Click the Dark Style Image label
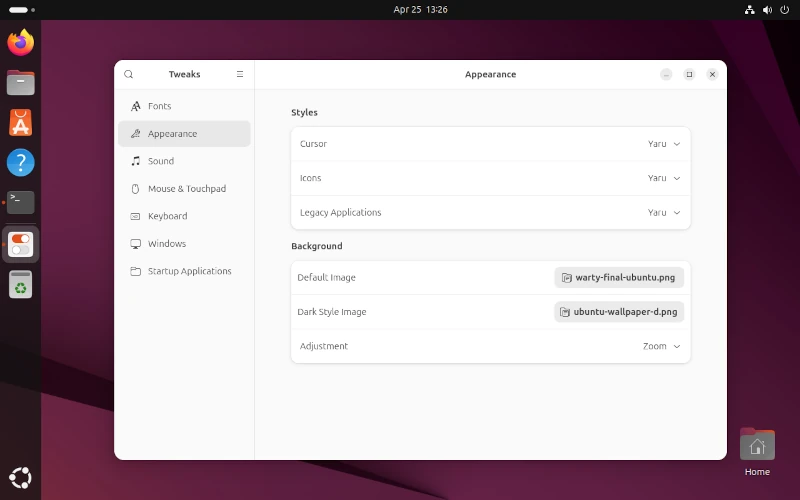Image resolution: width=800 pixels, height=500 pixels. pyautogui.click(x=332, y=312)
